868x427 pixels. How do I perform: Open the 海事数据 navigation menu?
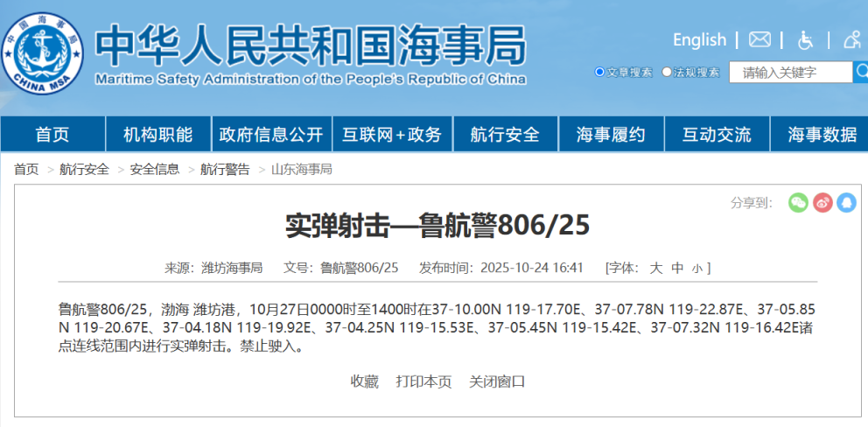click(822, 135)
